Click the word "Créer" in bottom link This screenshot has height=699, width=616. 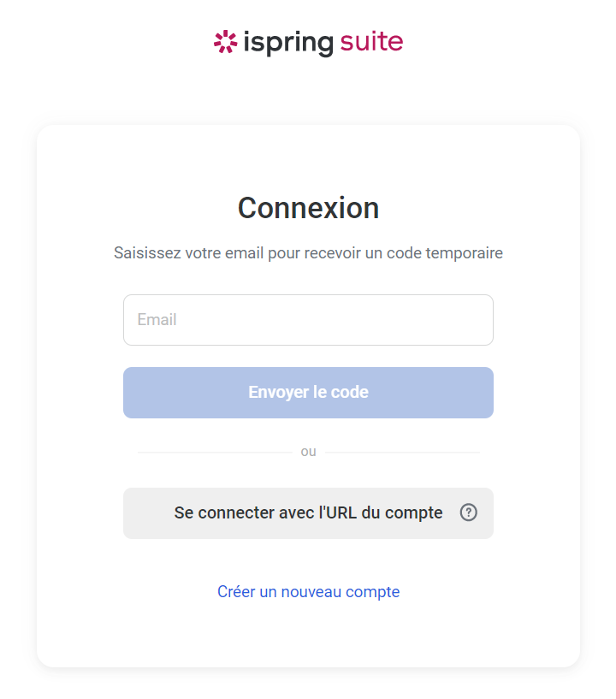point(236,591)
